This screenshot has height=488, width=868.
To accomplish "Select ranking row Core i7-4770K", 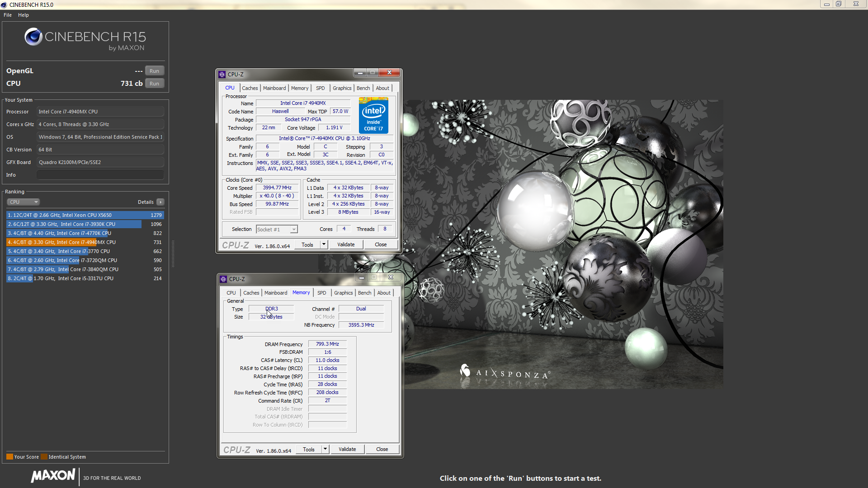I will click(85, 233).
